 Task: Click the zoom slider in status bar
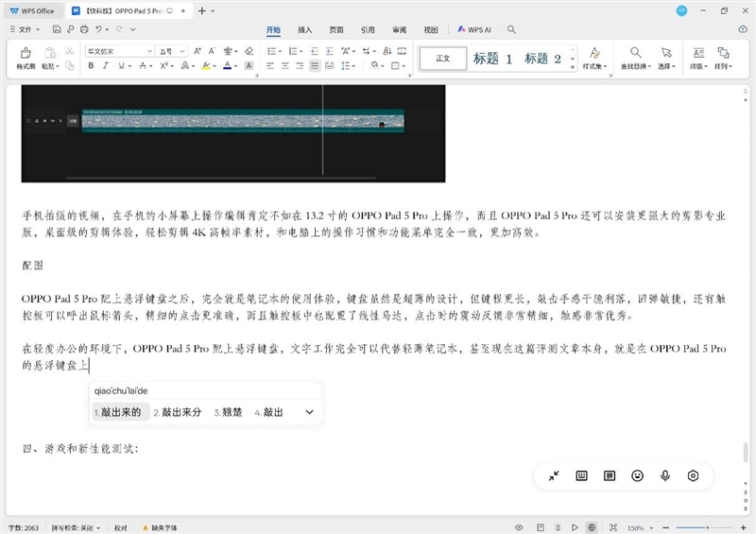(704, 527)
